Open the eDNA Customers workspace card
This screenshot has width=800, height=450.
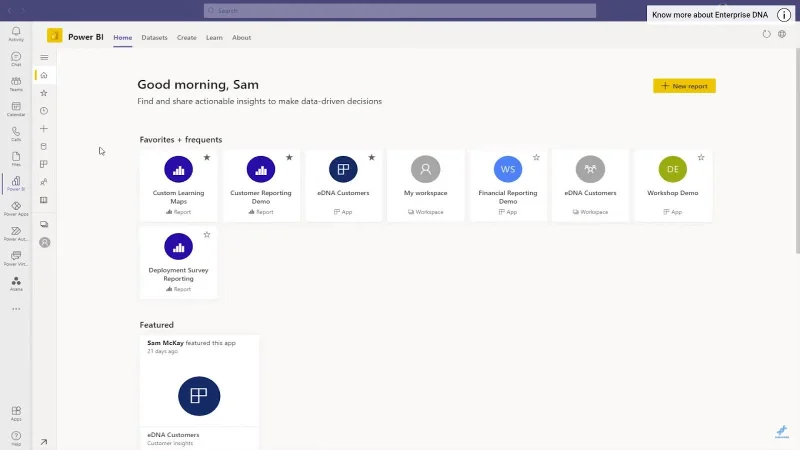(x=590, y=185)
